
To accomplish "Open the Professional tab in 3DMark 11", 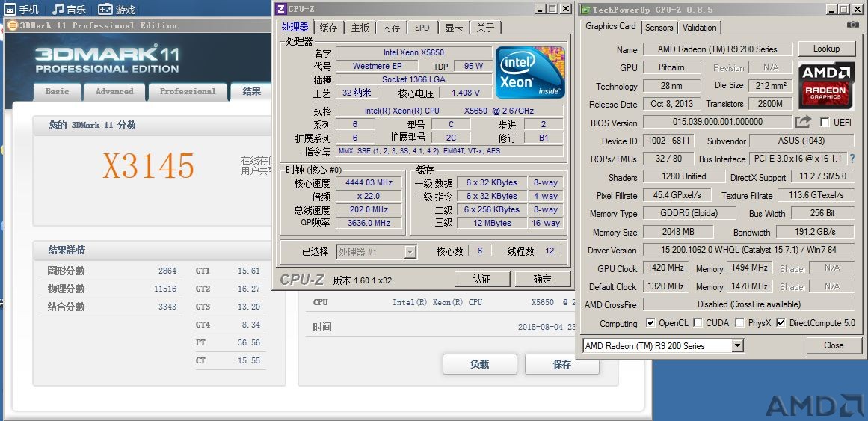I will point(188,92).
